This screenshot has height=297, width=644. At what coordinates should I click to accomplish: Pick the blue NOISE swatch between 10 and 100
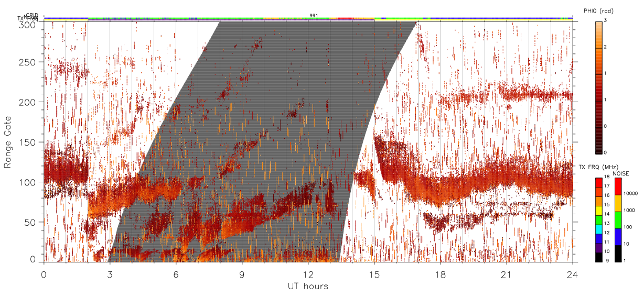(x=618, y=236)
